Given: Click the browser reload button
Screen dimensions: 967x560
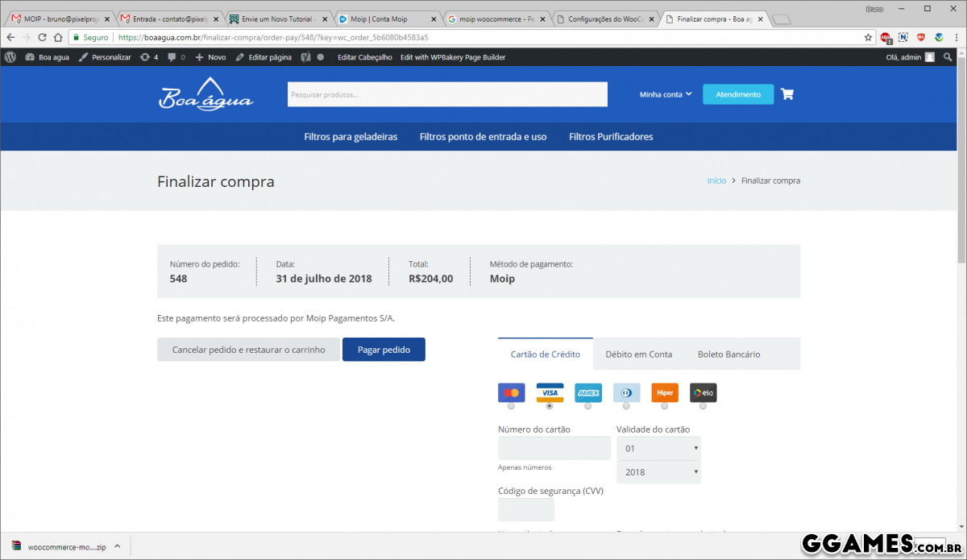Looking at the screenshot, I should tap(42, 37).
